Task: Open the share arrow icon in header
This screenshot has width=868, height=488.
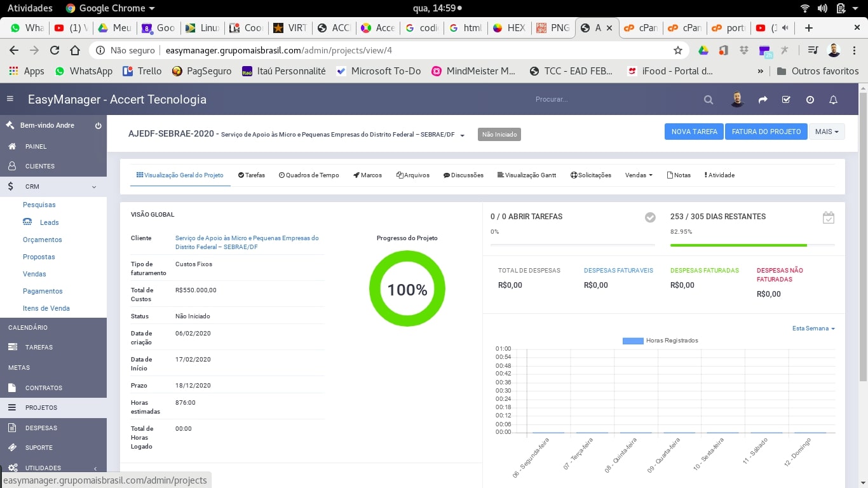Action: [763, 100]
